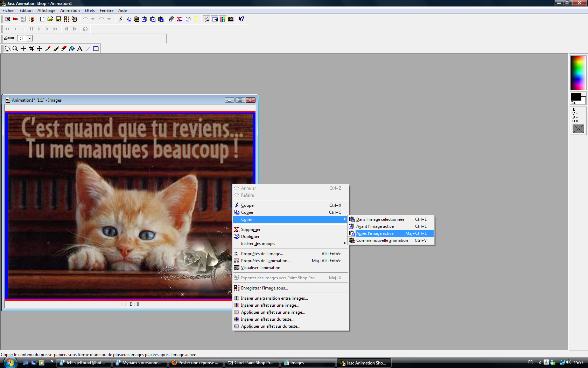Choose Dans l'image sélectionnée paste option
Viewport: 588px width, 368px height.
391,219
